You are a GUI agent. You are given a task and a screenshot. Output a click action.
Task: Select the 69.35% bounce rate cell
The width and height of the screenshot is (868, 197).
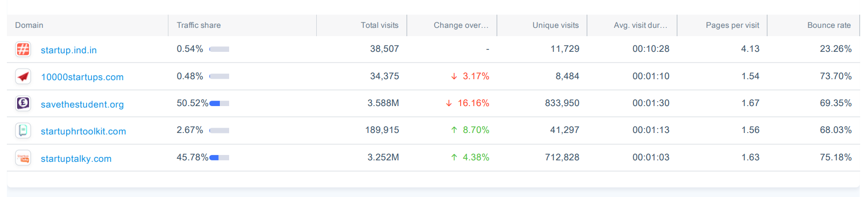point(836,103)
